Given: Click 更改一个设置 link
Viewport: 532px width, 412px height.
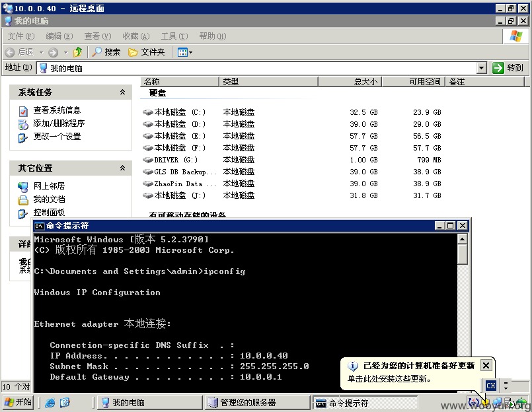Looking at the screenshot, I should 57,136.
